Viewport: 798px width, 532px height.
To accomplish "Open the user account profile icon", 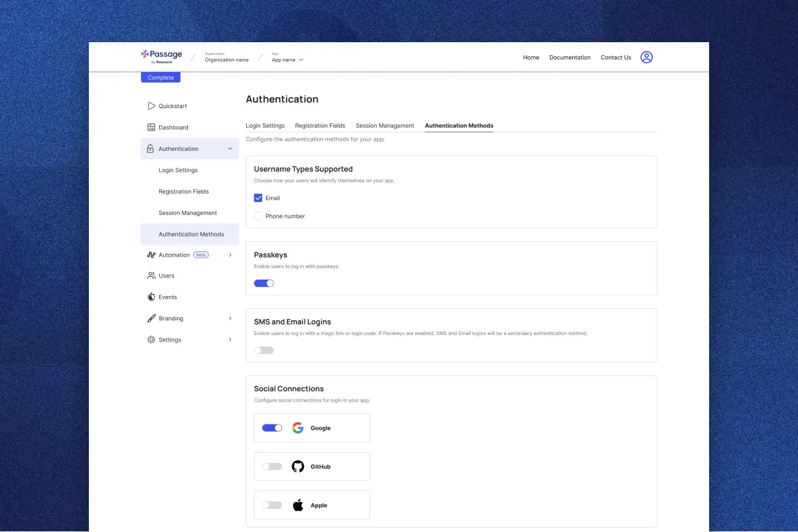I will 646,57.
